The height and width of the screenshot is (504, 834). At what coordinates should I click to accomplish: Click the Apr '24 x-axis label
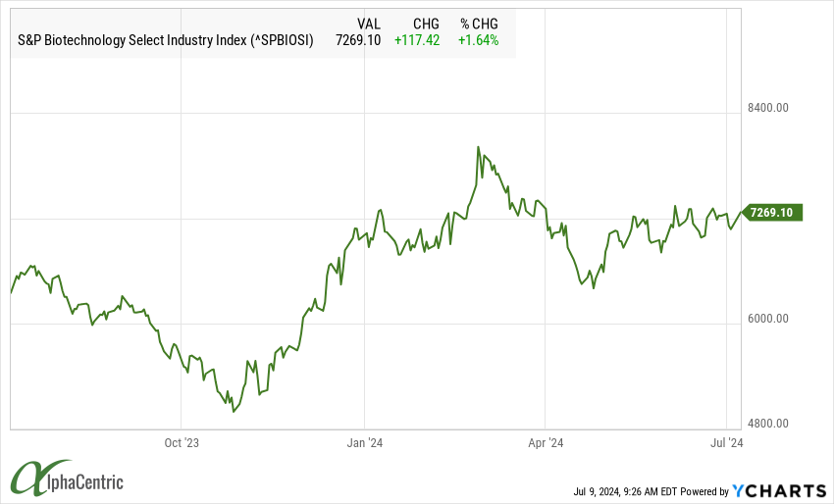(x=546, y=443)
